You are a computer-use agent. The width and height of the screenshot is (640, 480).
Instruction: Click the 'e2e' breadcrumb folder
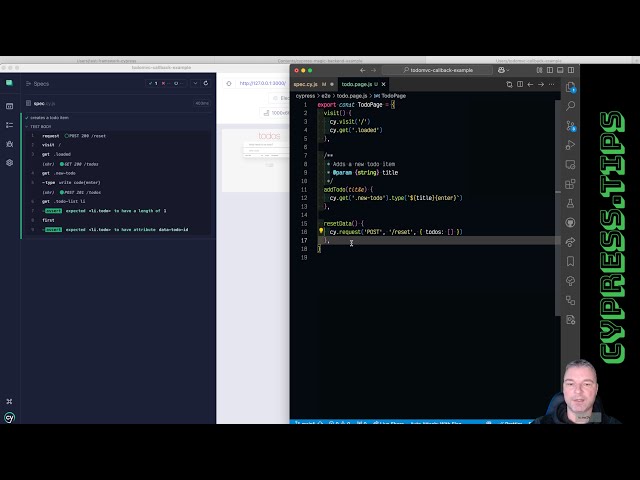[326, 96]
